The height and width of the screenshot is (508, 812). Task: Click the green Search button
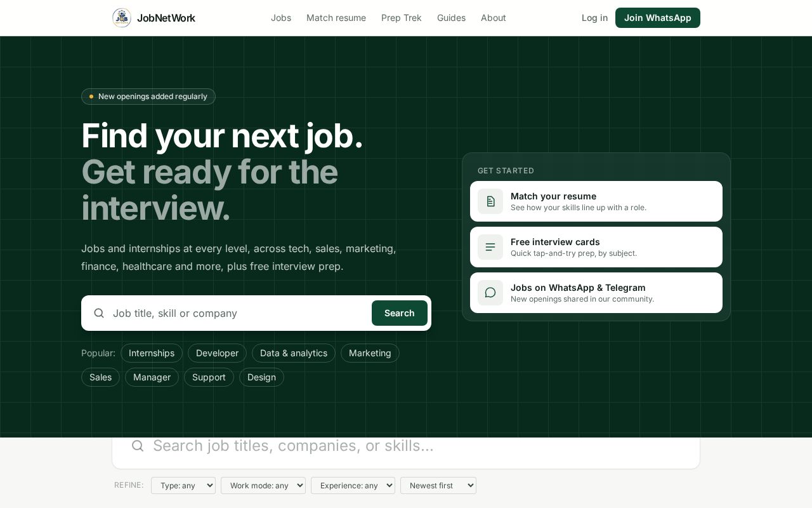[400, 313]
